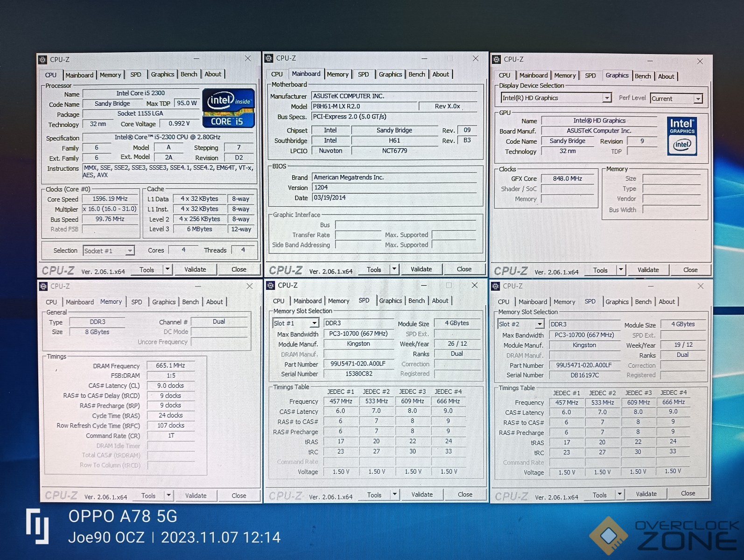This screenshot has width=744, height=560.
Task: Click the Intel Core i5 logo in CPU window
Action: pyautogui.click(x=229, y=108)
